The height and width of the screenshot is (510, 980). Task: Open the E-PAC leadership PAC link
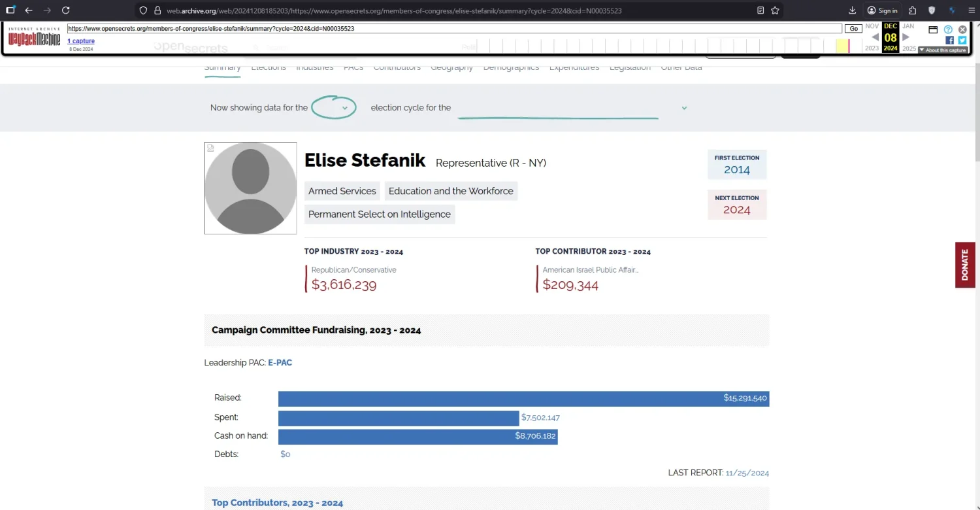tap(280, 362)
